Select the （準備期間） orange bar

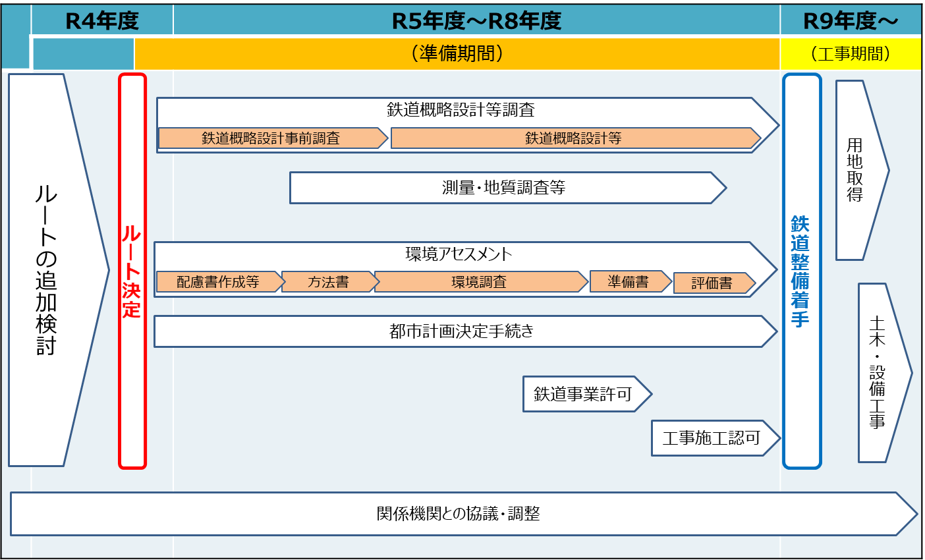pos(457,53)
